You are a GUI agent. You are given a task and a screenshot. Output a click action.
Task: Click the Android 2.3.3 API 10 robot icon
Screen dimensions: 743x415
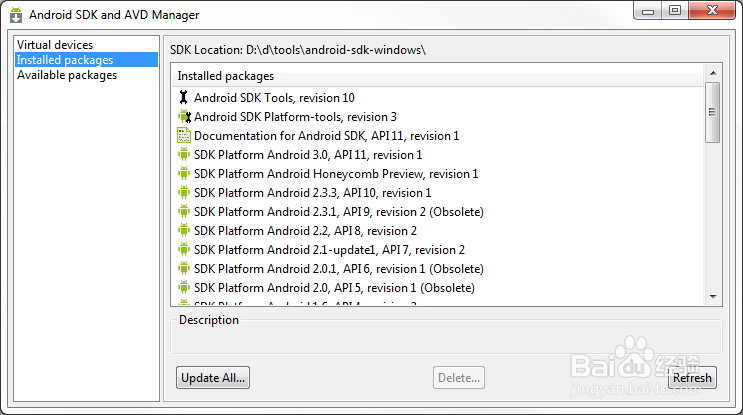coord(184,192)
